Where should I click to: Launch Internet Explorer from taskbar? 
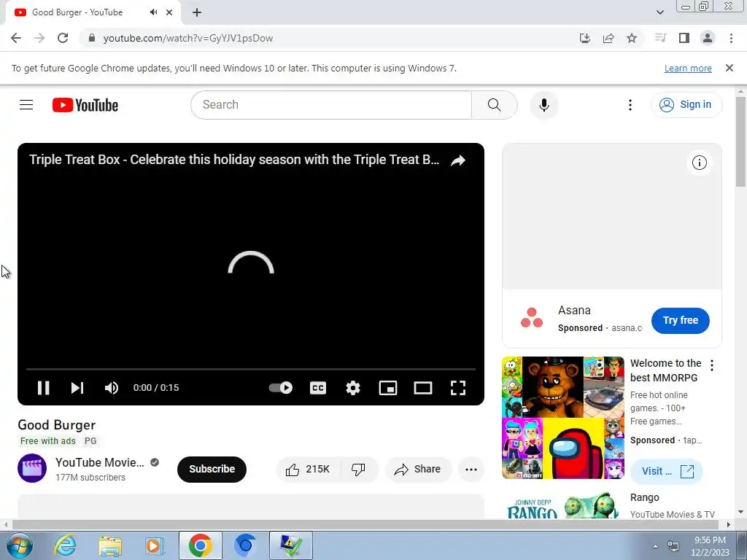click(65, 545)
